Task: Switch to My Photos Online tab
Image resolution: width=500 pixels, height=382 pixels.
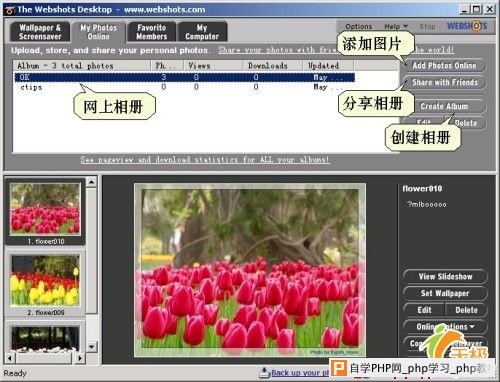Action: click(x=99, y=32)
